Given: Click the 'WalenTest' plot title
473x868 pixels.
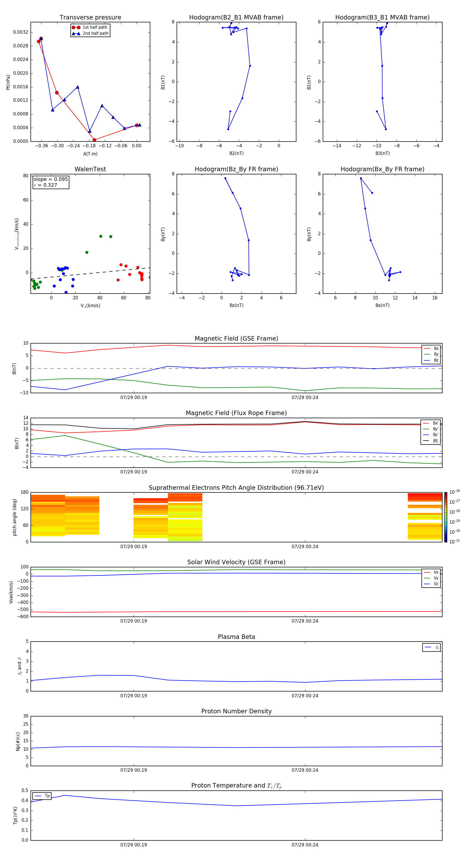Looking at the screenshot, I should pyautogui.click(x=90, y=169).
